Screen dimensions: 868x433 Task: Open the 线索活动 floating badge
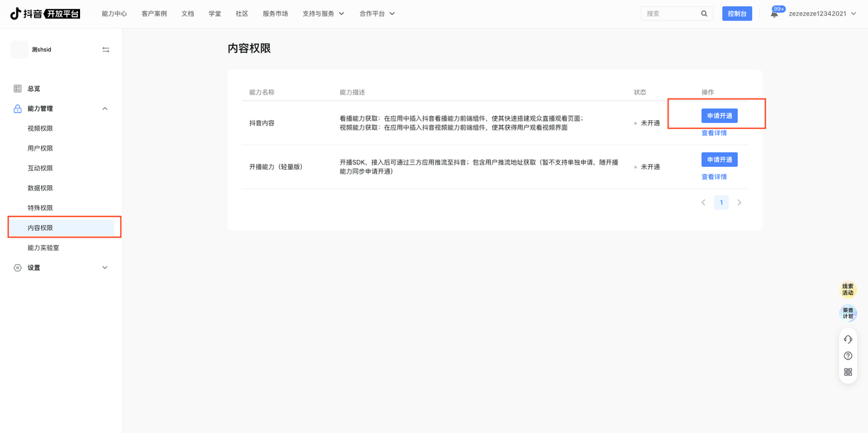pos(848,289)
